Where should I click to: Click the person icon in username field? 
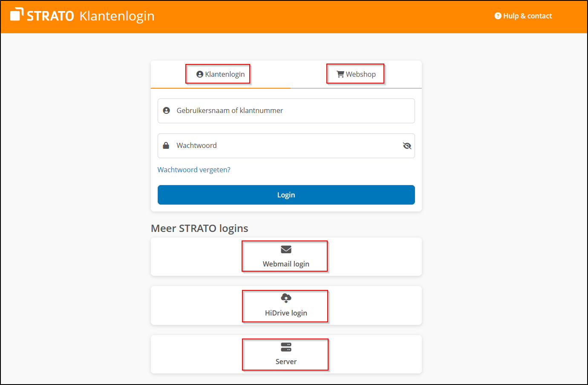click(167, 110)
